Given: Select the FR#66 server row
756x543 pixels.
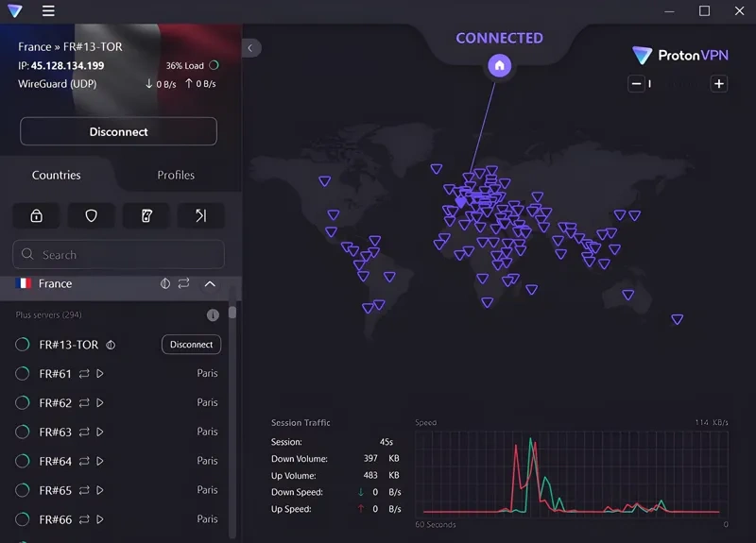Looking at the screenshot, I should 115,519.
